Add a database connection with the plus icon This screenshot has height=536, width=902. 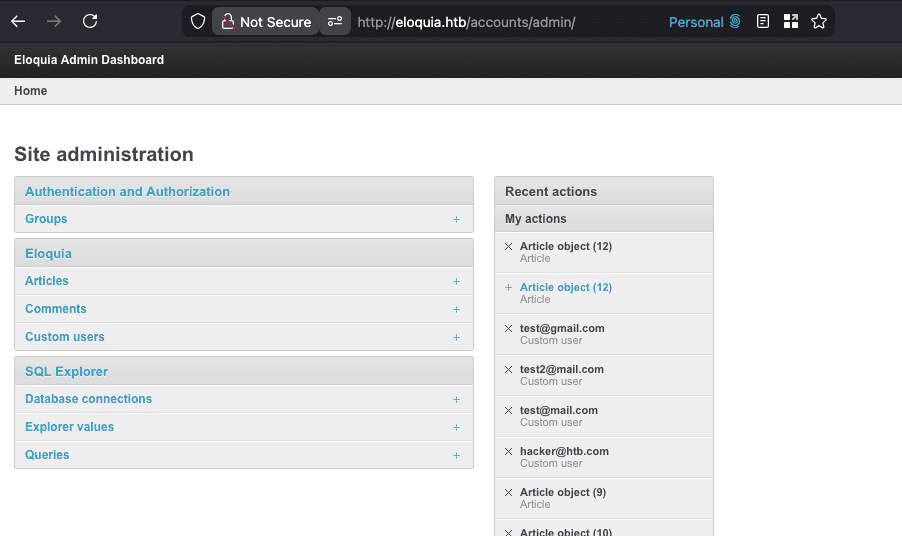(456, 399)
